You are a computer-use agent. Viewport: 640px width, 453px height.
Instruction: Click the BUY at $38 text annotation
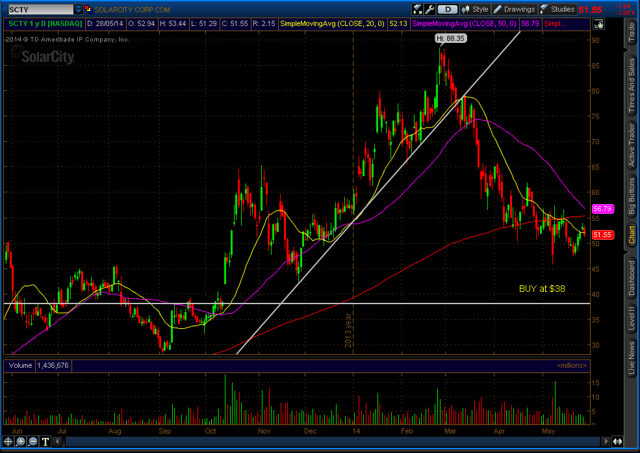(542, 289)
